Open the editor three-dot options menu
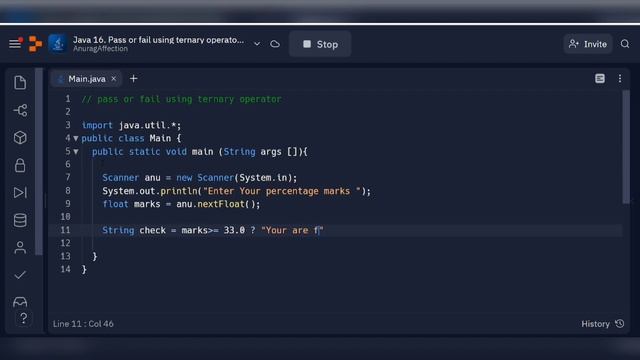The width and height of the screenshot is (640, 360). pos(620,78)
